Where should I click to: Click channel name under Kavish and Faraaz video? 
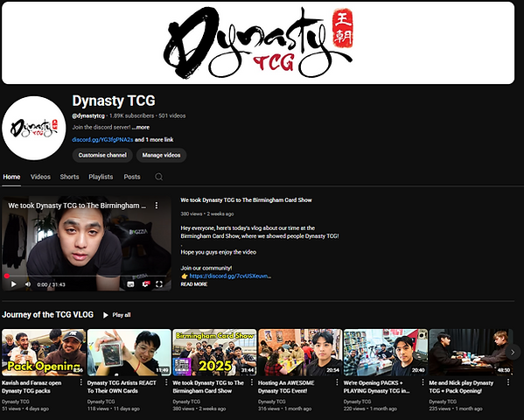(x=16, y=402)
